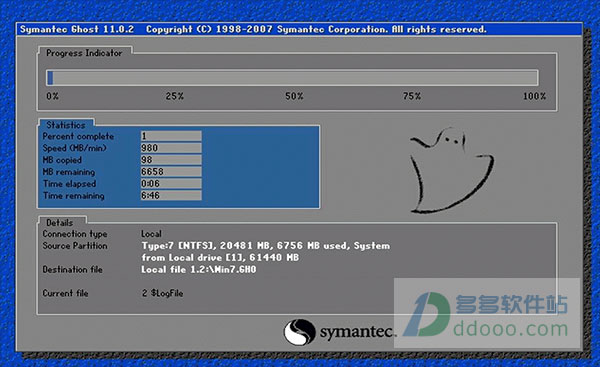
Task: Click the Connection type label
Action: click(x=75, y=234)
